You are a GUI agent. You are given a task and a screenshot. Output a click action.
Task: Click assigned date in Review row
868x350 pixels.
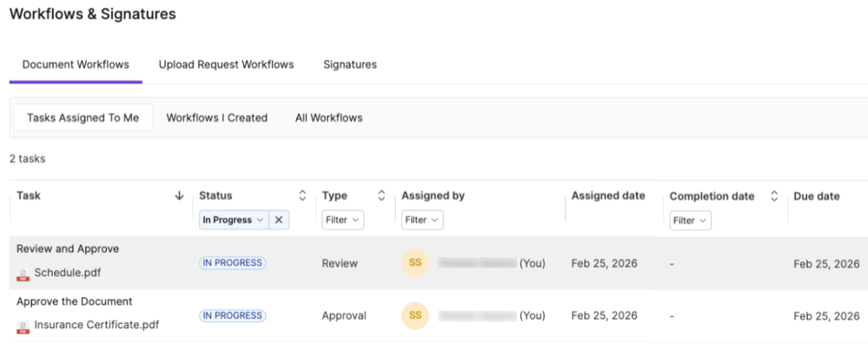(x=605, y=264)
